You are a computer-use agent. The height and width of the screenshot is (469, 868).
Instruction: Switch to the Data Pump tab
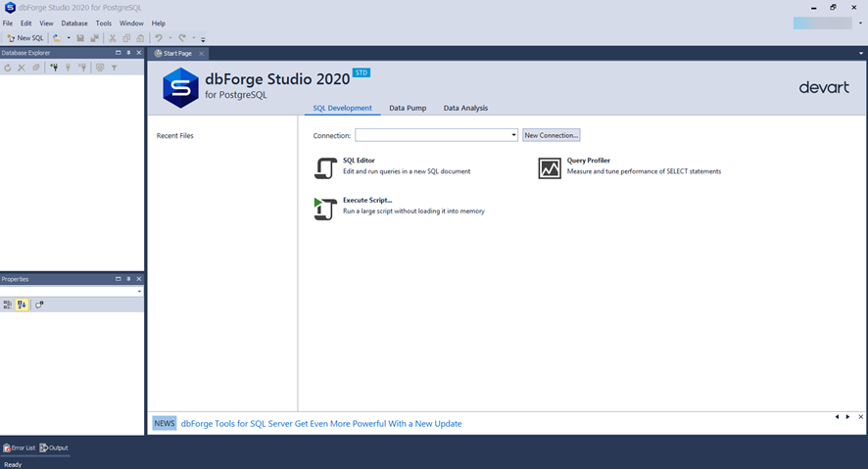coord(408,108)
